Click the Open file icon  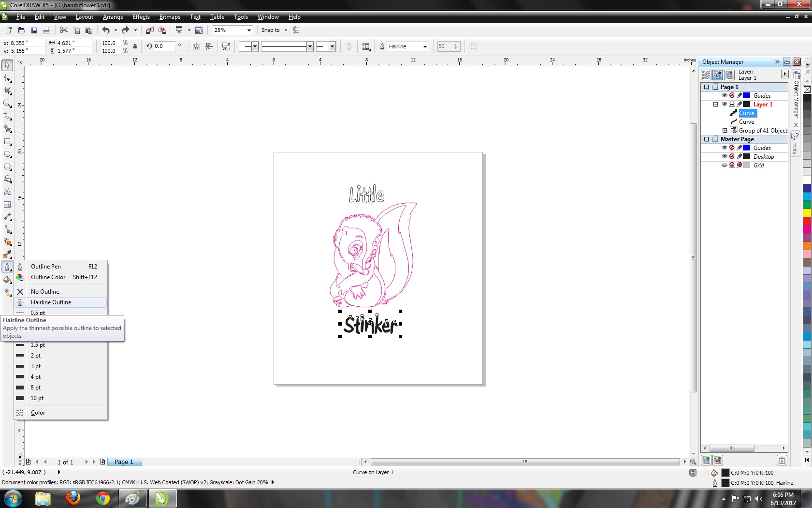point(21,30)
